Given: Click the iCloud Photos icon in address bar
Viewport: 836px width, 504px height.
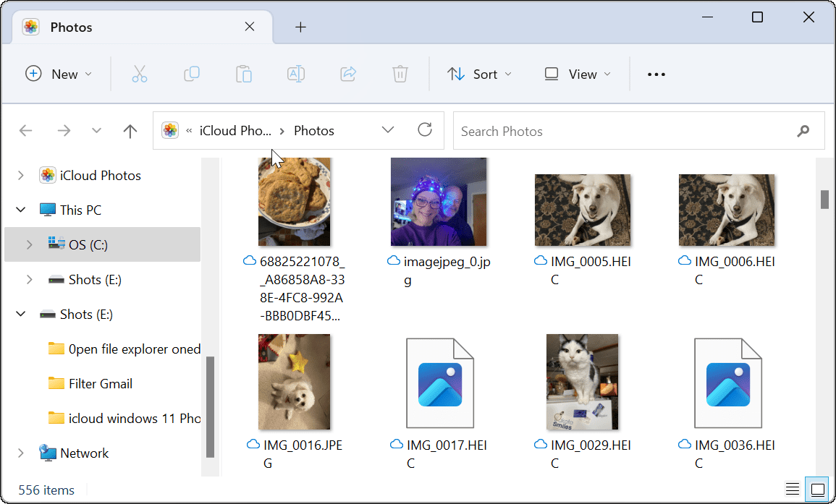Looking at the screenshot, I should (x=170, y=131).
